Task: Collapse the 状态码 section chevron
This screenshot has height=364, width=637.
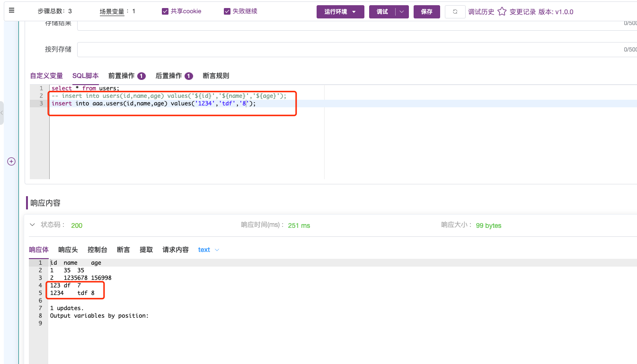Action: point(32,225)
